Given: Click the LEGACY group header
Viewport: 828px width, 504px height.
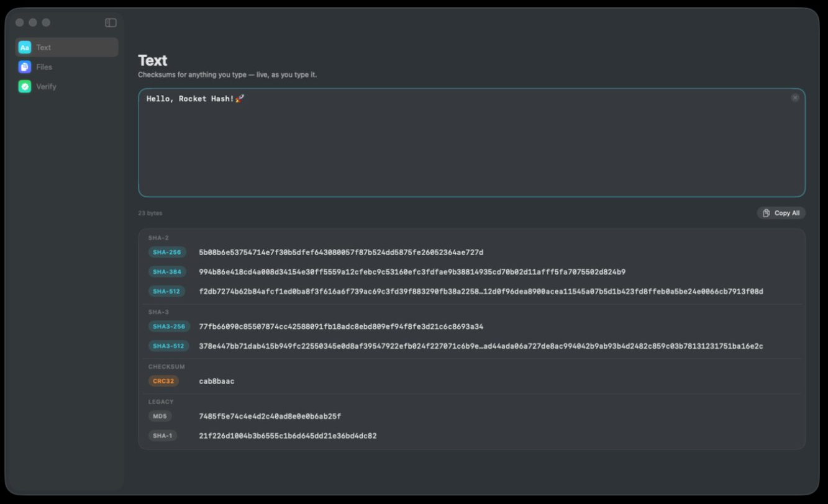Looking at the screenshot, I should (161, 402).
